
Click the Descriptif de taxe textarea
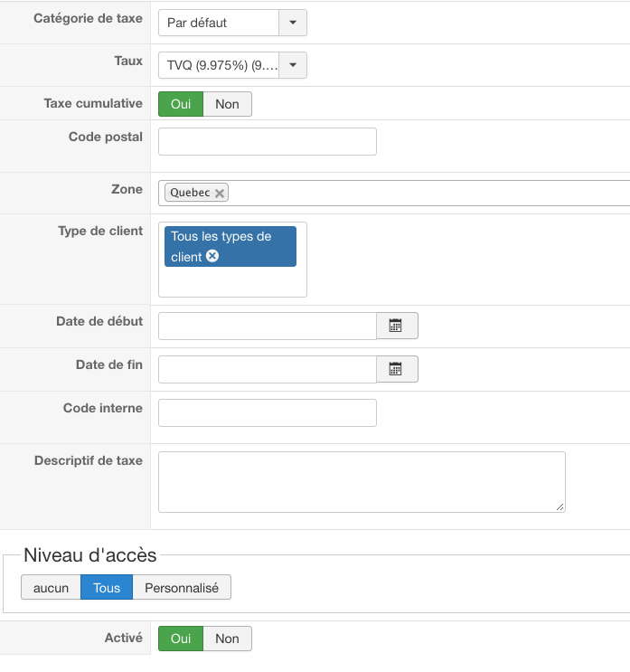tap(362, 481)
